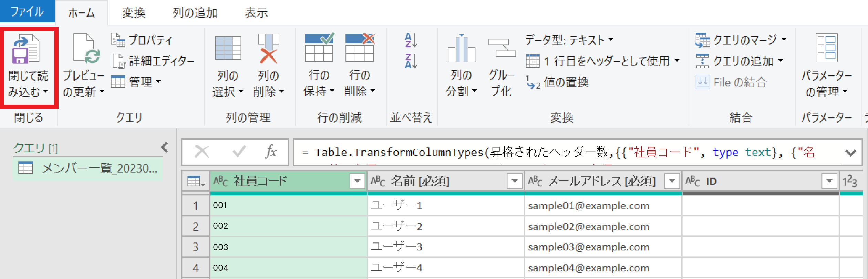868x279 pixels.
Task: Click the 行の削除 (Remove Rows) icon
Action: (360, 48)
